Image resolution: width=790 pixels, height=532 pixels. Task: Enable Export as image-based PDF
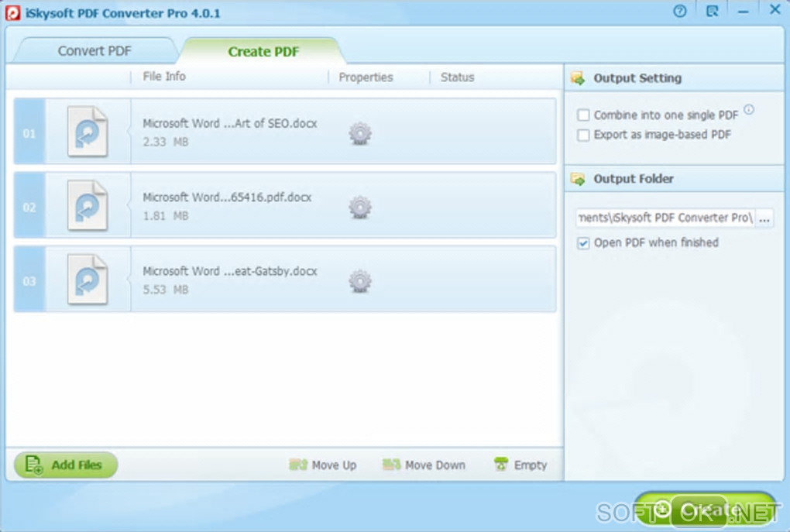click(x=583, y=135)
